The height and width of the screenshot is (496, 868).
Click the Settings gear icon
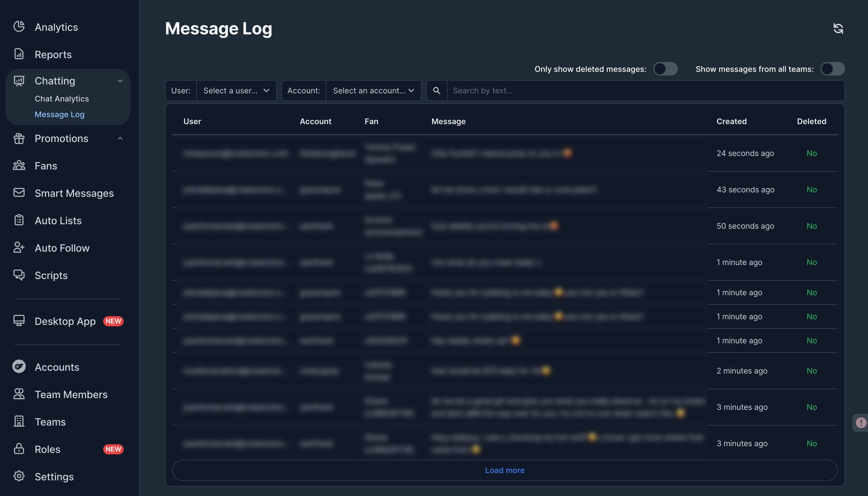19,476
